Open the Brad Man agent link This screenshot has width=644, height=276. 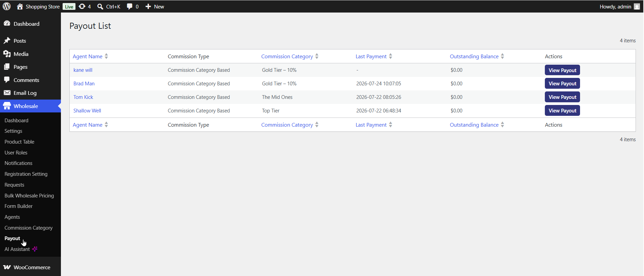pyautogui.click(x=84, y=84)
